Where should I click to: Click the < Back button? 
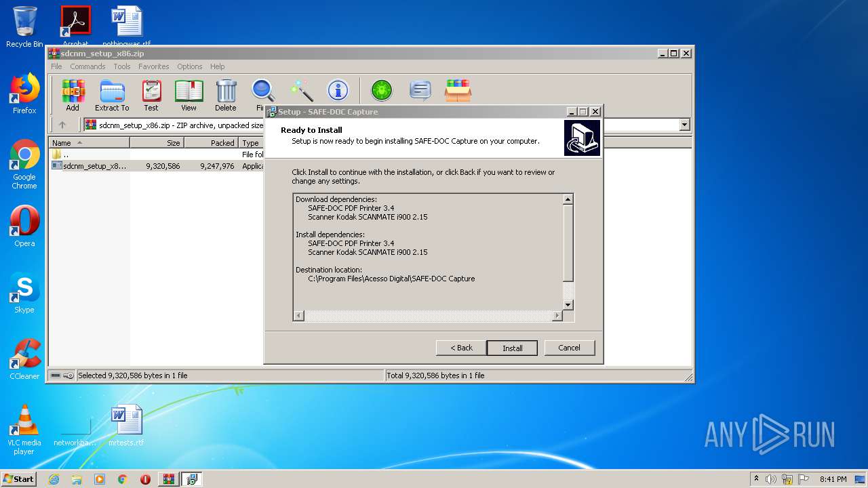pyautogui.click(x=461, y=348)
